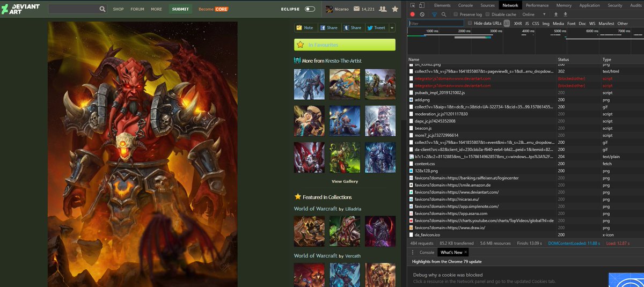Switch to the Elements tab
Image resolution: width=644 pixels, height=287 pixels.
pyautogui.click(x=442, y=5)
